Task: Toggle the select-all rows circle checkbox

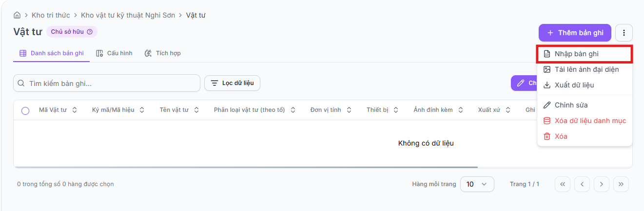Action: [25, 110]
